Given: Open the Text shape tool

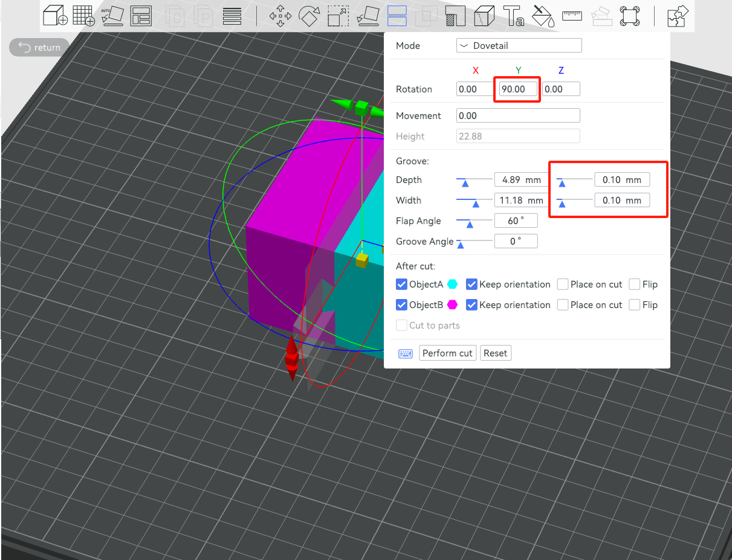Looking at the screenshot, I should [x=513, y=16].
